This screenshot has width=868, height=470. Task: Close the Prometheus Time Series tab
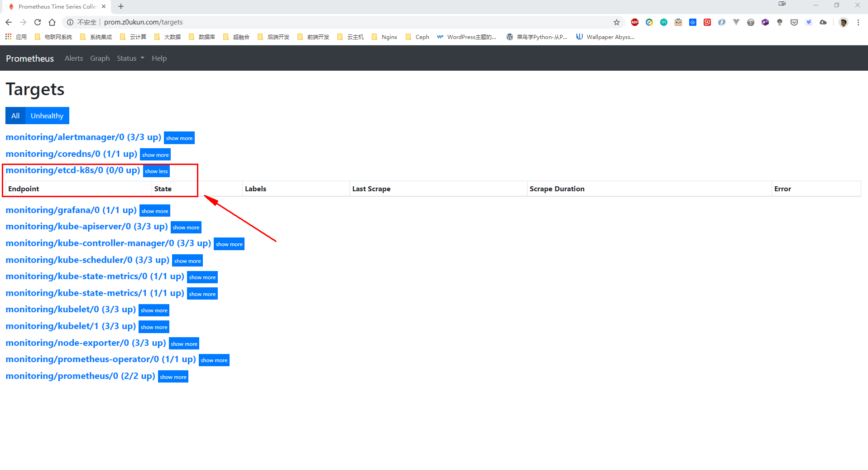click(104, 6)
